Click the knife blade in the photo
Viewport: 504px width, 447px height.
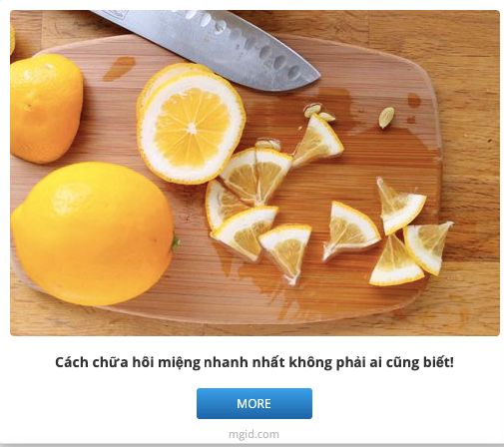coord(213,47)
